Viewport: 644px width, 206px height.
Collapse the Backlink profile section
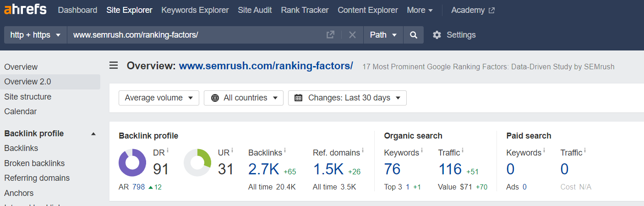(93, 134)
